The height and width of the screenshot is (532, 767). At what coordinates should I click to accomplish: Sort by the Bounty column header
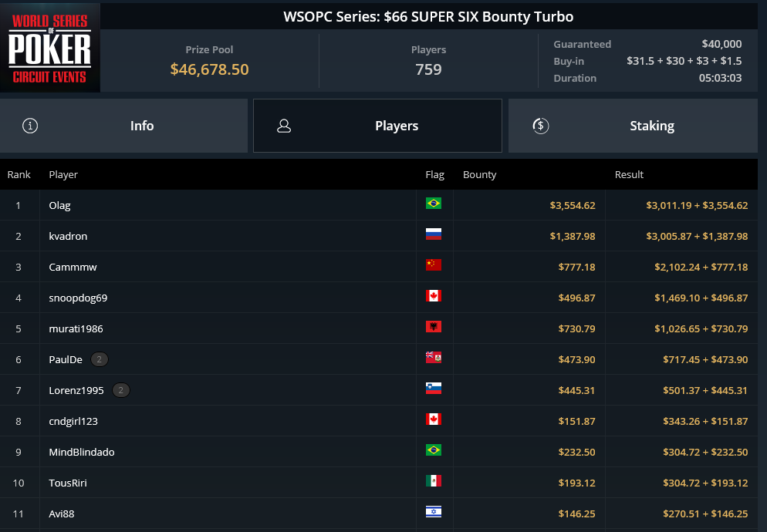click(x=479, y=174)
